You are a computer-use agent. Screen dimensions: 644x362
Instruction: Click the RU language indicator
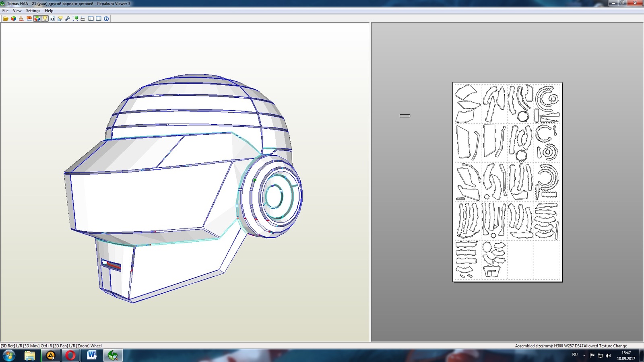point(575,355)
